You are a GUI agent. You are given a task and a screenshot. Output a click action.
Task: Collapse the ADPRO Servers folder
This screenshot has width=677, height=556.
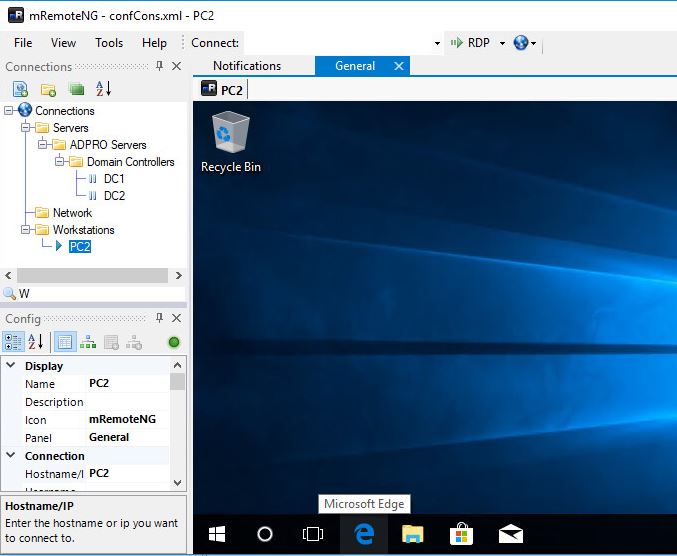(x=42, y=144)
